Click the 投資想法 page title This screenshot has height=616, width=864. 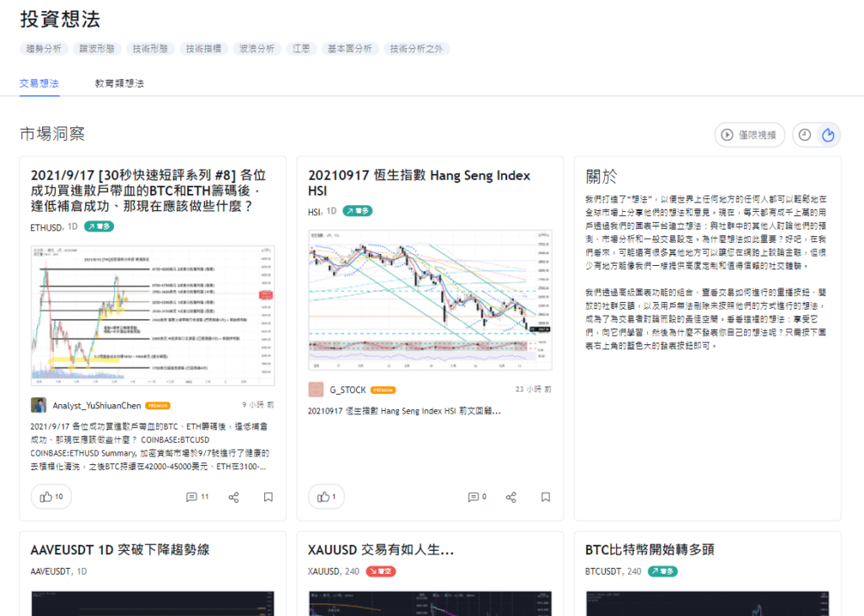60,19
